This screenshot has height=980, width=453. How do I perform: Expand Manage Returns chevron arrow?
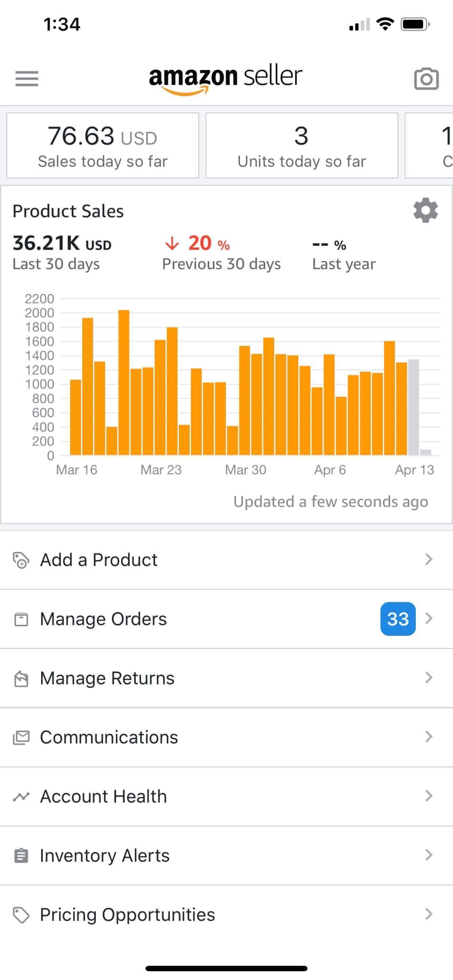pyautogui.click(x=429, y=677)
